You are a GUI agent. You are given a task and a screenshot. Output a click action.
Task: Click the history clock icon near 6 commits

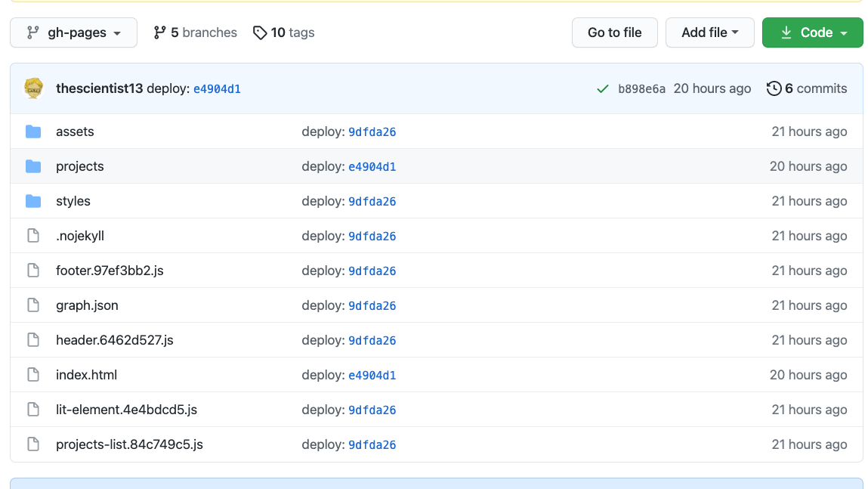pos(774,88)
